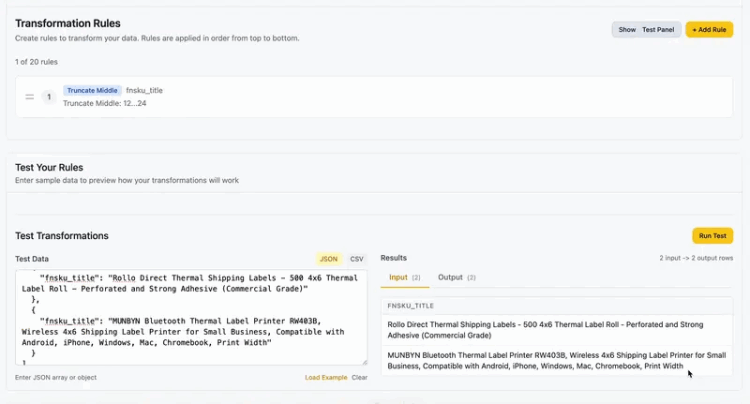750x404 pixels.
Task: Select the MUNBYN Bluetooth Thermal result row
Action: coord(557,360)
